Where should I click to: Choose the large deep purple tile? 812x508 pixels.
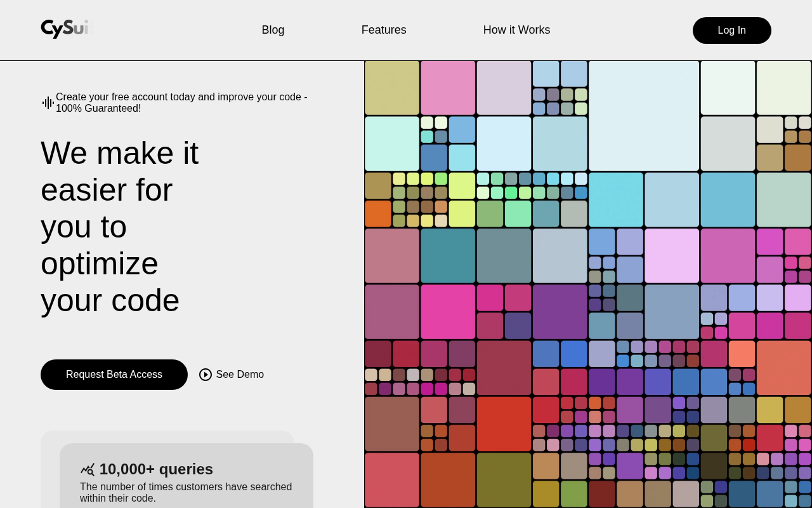click(x=560, y=312)
